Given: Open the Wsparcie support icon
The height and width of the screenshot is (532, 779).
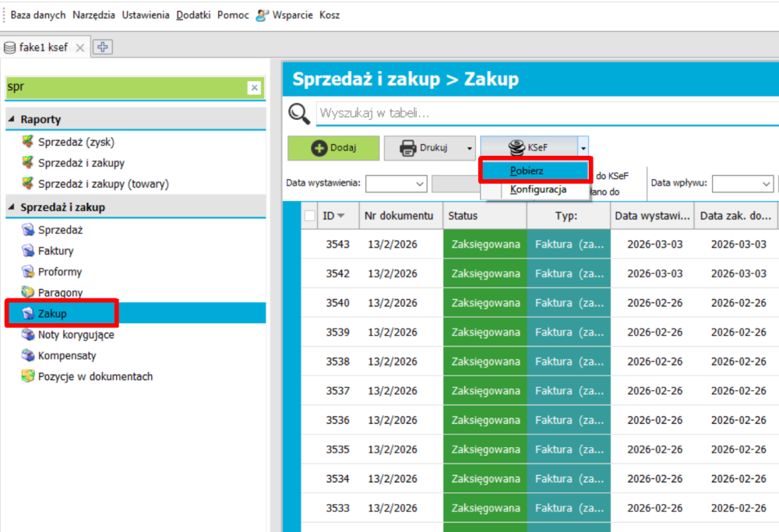Looking at the screenshot, I should [263, 15].
